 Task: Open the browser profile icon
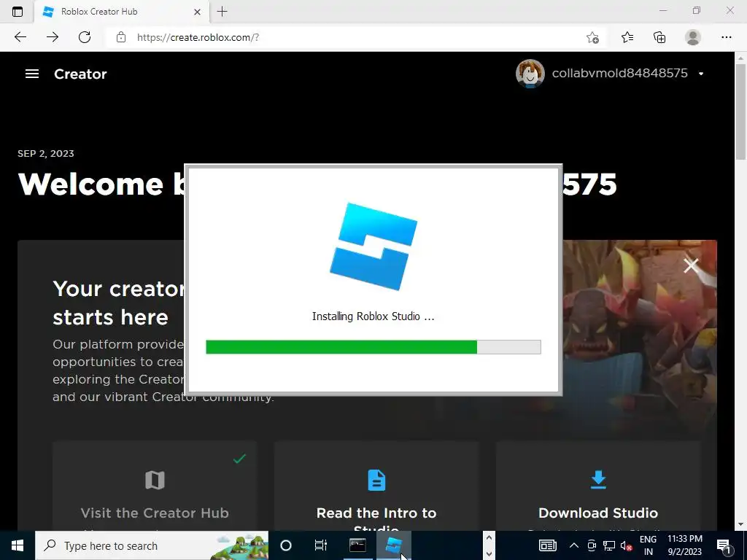(x=693, y=37)
